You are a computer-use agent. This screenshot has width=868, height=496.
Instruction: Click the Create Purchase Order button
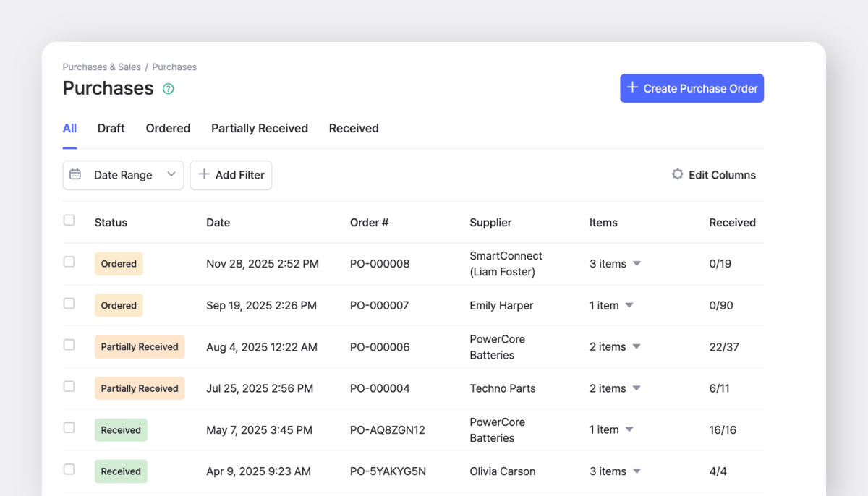[x=692, y=87]
